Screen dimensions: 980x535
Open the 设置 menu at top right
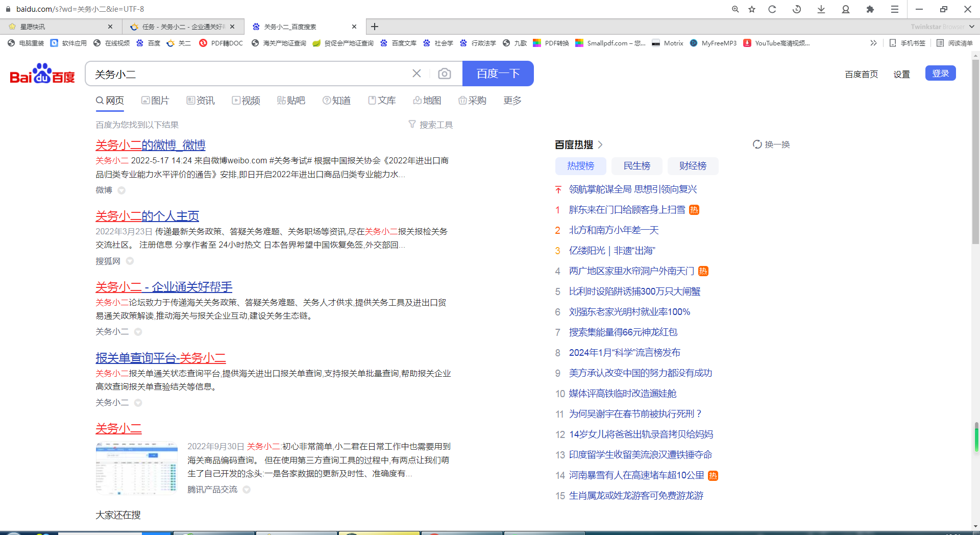click(x=902, y=74)
